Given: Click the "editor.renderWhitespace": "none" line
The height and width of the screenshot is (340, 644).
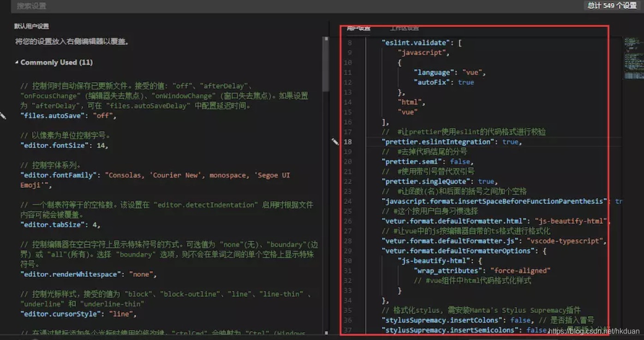Looking at the screenshot, I should [x=89, y=274].
